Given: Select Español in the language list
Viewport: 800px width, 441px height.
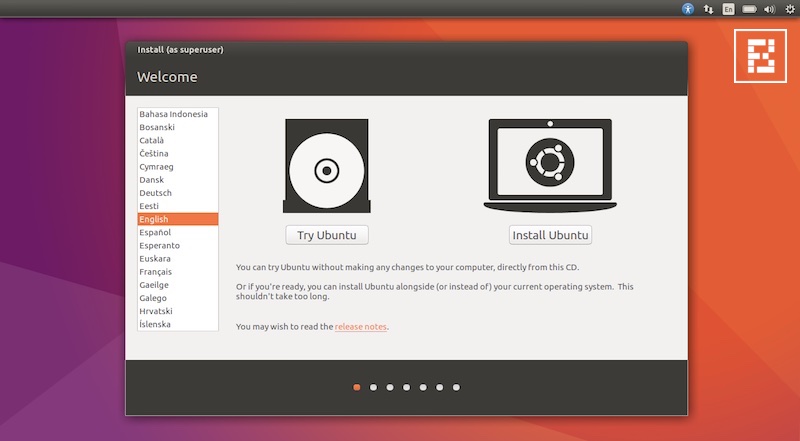Looking at the screenshot, I should point(155,232).
